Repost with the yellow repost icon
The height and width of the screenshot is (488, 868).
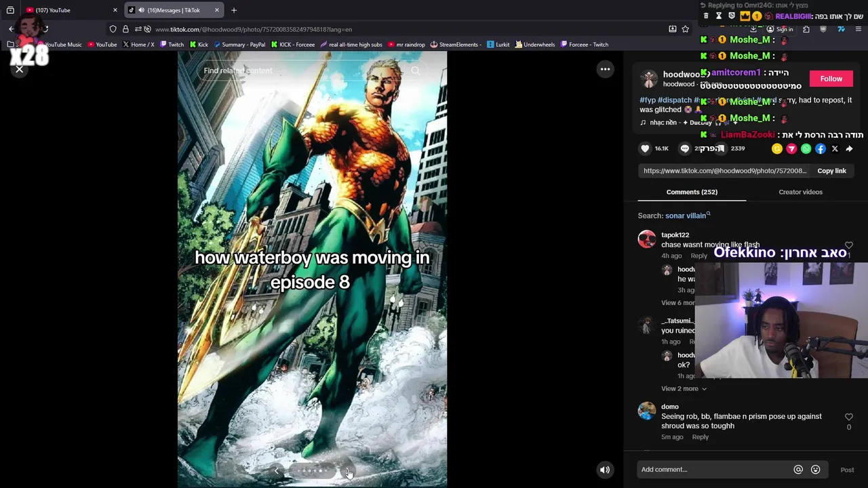pyautogui.click(x=777, y=148)
